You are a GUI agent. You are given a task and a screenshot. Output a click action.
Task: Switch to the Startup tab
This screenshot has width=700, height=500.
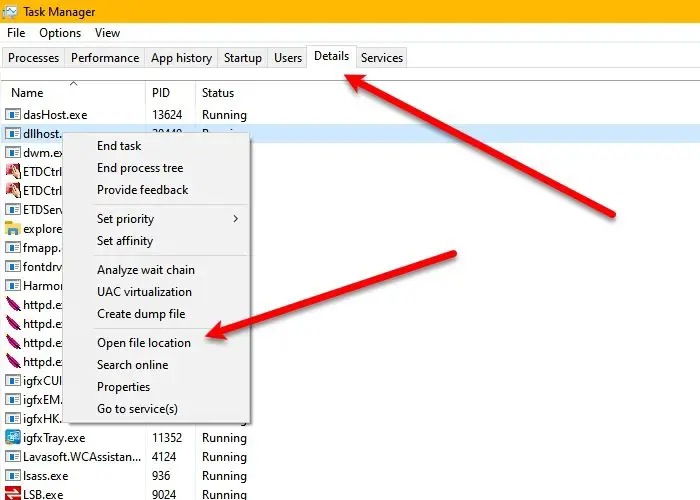242,58
